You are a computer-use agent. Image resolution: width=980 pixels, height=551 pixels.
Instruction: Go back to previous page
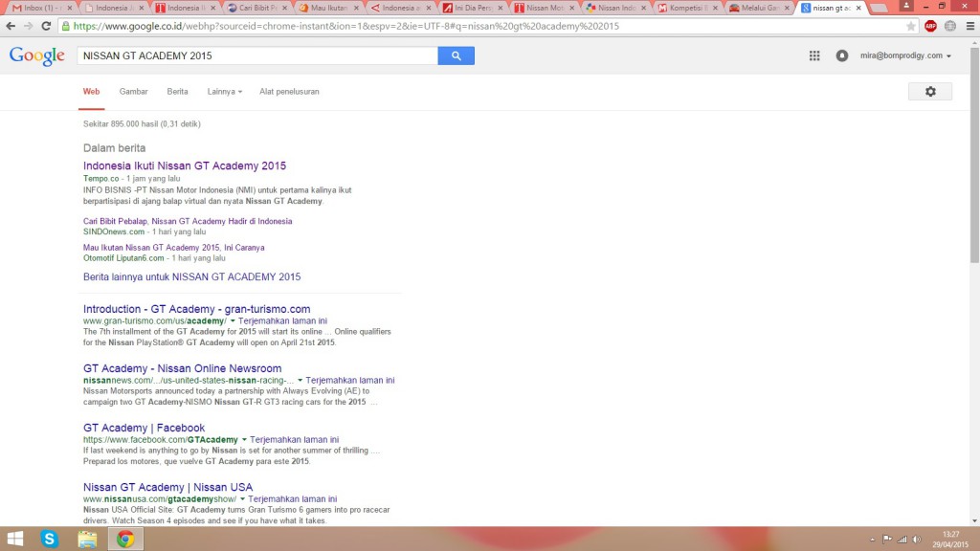tap(11, 26)
